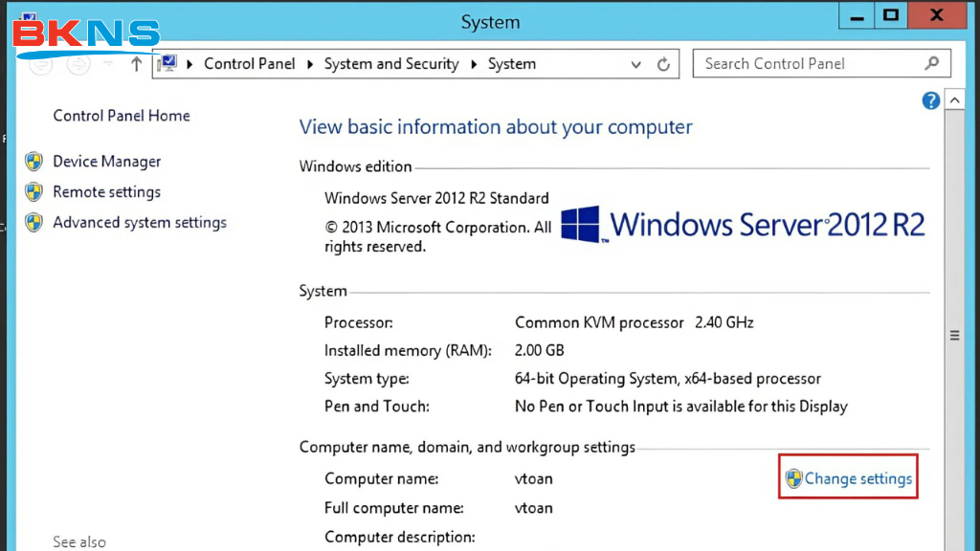Click the help question mark icon
This screenshot has width=980, height=551.
point(930,100)
